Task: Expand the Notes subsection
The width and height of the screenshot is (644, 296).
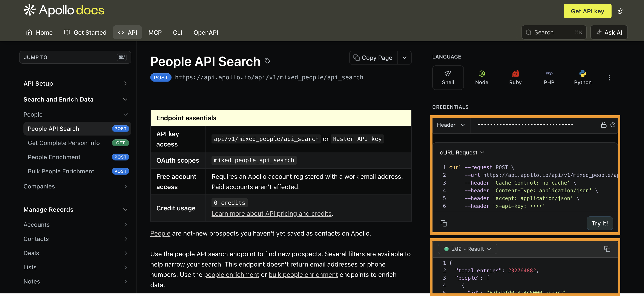Action: 75,282
